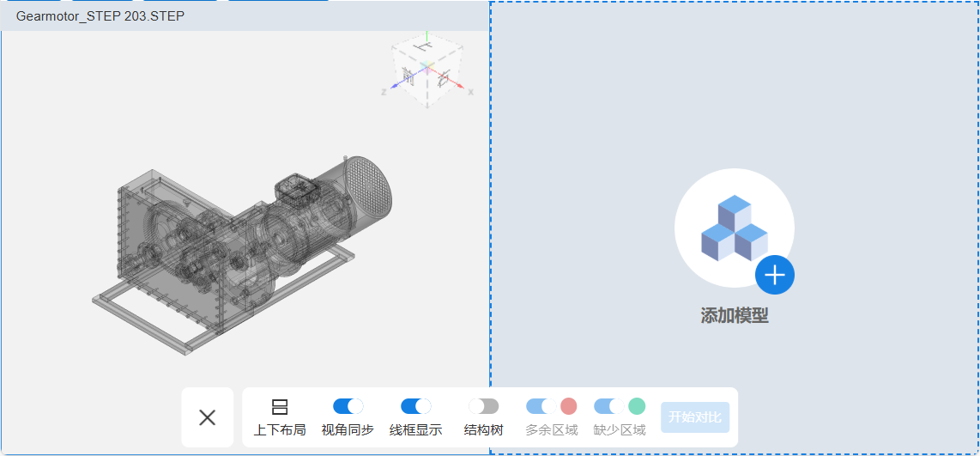
Task: Click the blue plus add-model icon
Action: (x=775, y=275)
